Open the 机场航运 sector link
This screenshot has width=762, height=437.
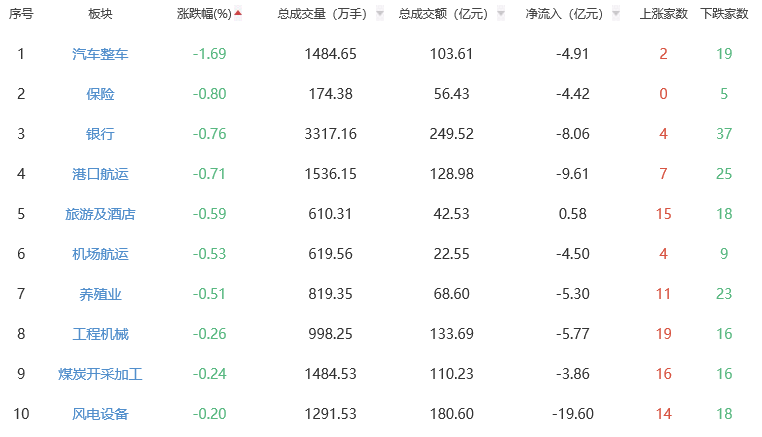click(x=100, y=254)
